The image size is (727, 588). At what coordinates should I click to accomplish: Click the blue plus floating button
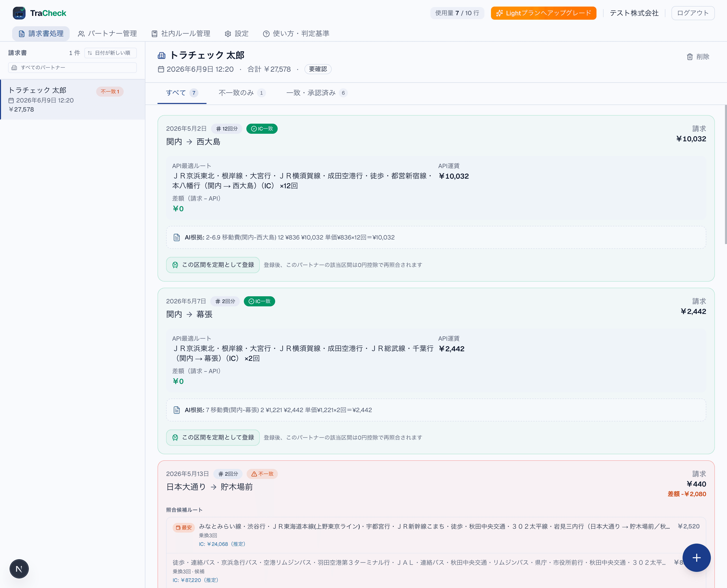coord(696,557)
